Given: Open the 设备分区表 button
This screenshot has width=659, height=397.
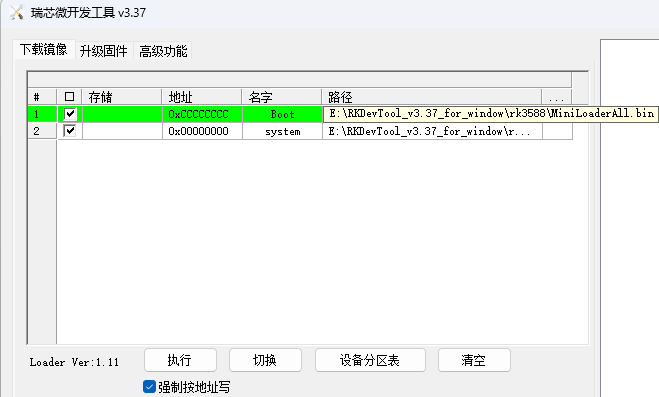Looking at the screenshot, I should [370, 360].
